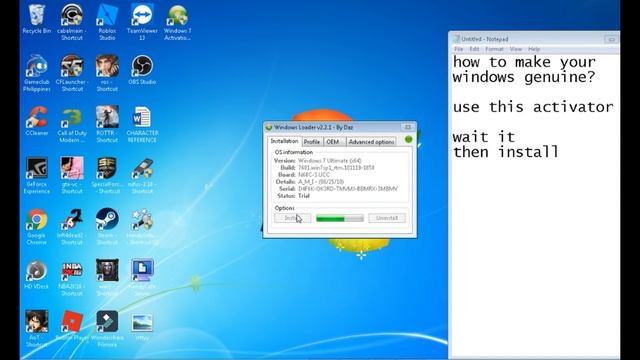Open the rufus shortcut desktop icon

click(x=142, y=169)
